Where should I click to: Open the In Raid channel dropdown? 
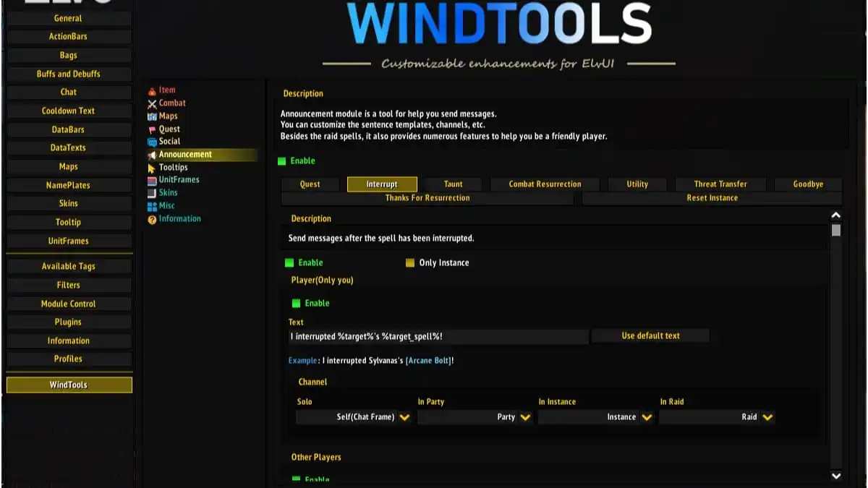pyautogui.click(x=716, y=417)
